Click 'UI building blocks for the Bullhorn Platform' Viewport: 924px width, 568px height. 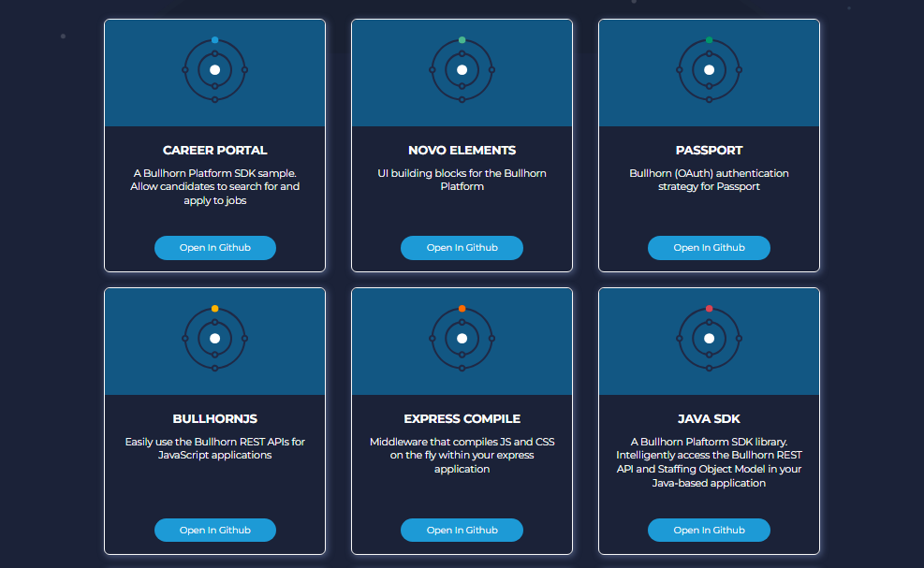tap(462, 180)
